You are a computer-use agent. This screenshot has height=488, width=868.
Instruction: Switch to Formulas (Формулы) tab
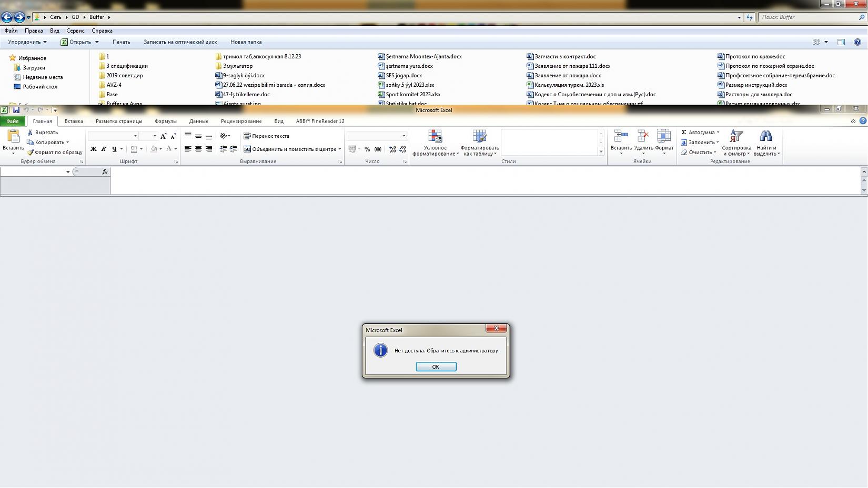tap(166, 121)
